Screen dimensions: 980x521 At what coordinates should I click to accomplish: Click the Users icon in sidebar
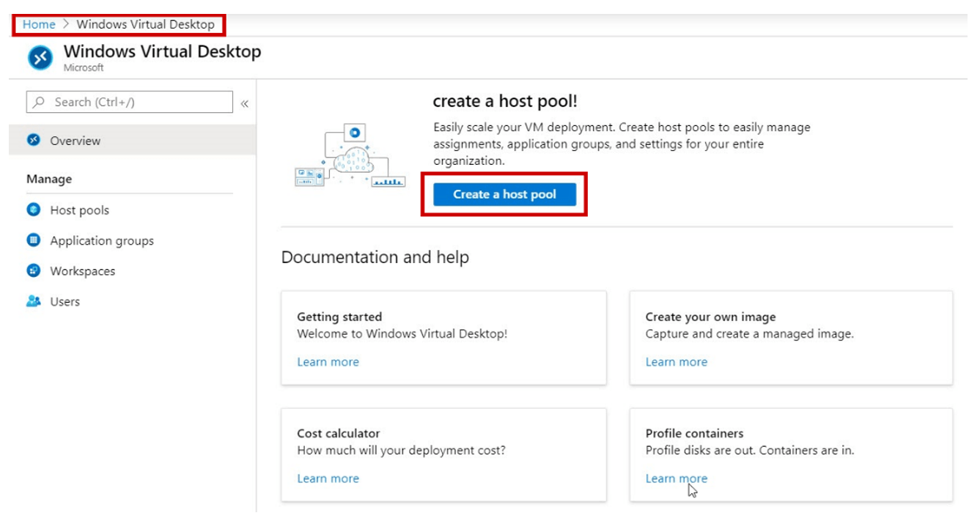(x=33, y=301)
